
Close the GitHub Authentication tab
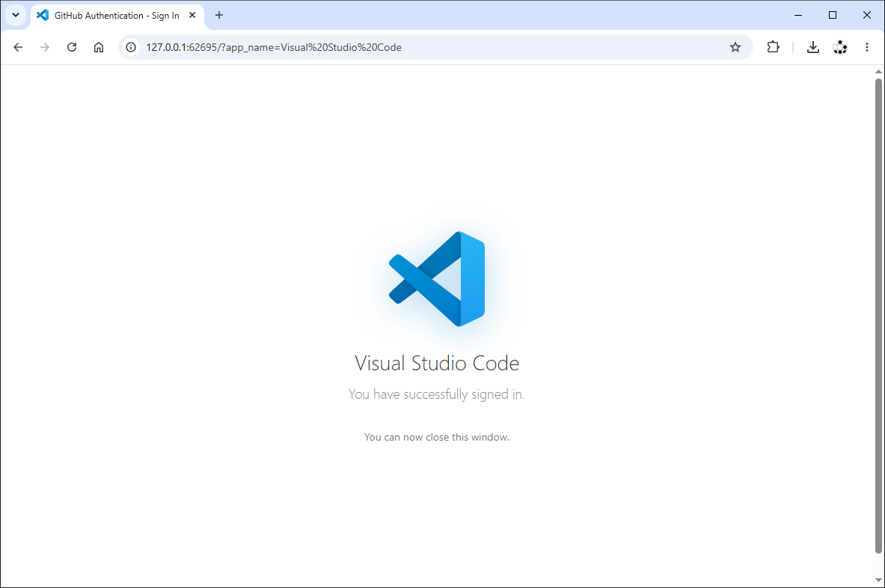pyautogui.click(x=192, y=15)
